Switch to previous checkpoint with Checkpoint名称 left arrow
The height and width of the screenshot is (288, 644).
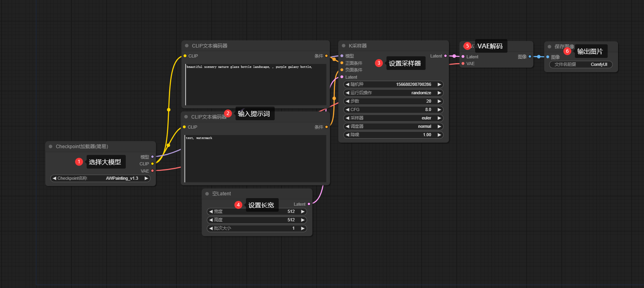click(x=54, y=179)
